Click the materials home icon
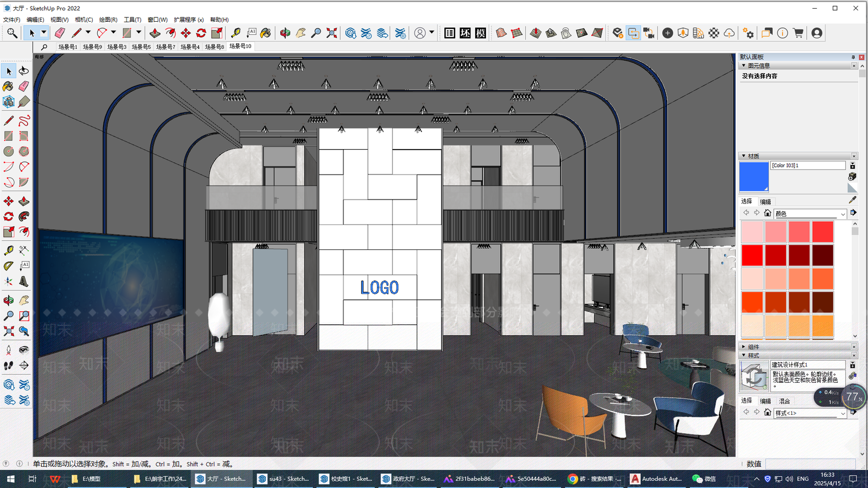Image resolution: width=868 pixels, height=488 pixels. pyautogui.click(x=767, y=213)
